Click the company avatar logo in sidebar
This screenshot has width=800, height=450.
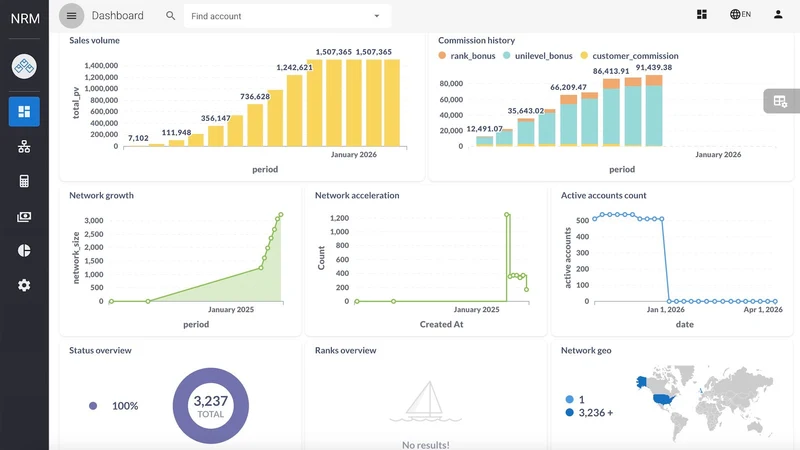[x=24, y=66]
